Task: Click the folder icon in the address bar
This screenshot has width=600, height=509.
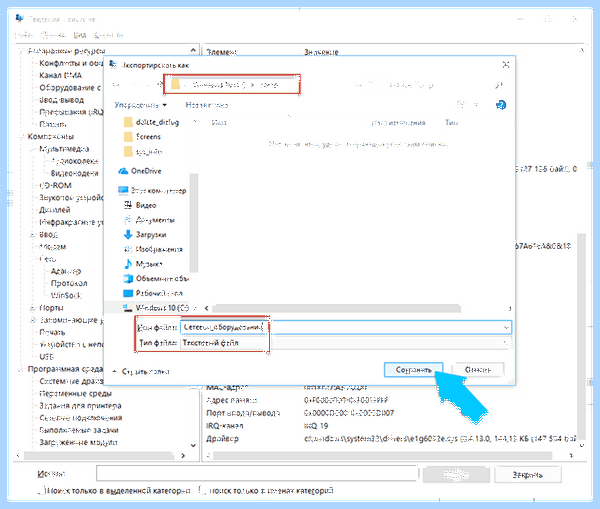Action: pos(175,84)
